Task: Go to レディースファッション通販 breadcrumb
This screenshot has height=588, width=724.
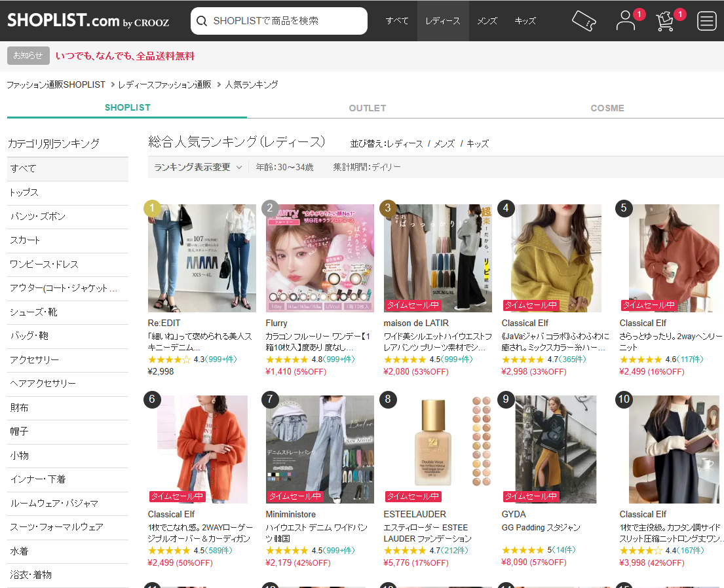Action: 164,84
